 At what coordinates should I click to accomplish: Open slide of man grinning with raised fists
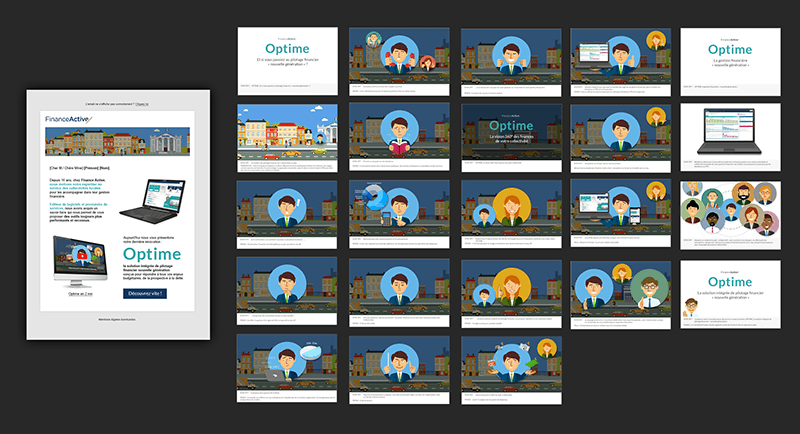click(x=511, y=62)
